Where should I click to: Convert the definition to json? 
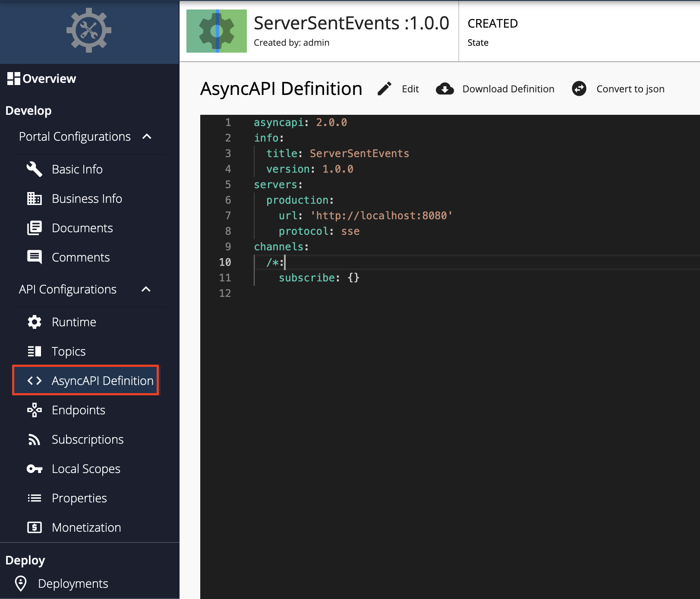[x=630, y=89]
